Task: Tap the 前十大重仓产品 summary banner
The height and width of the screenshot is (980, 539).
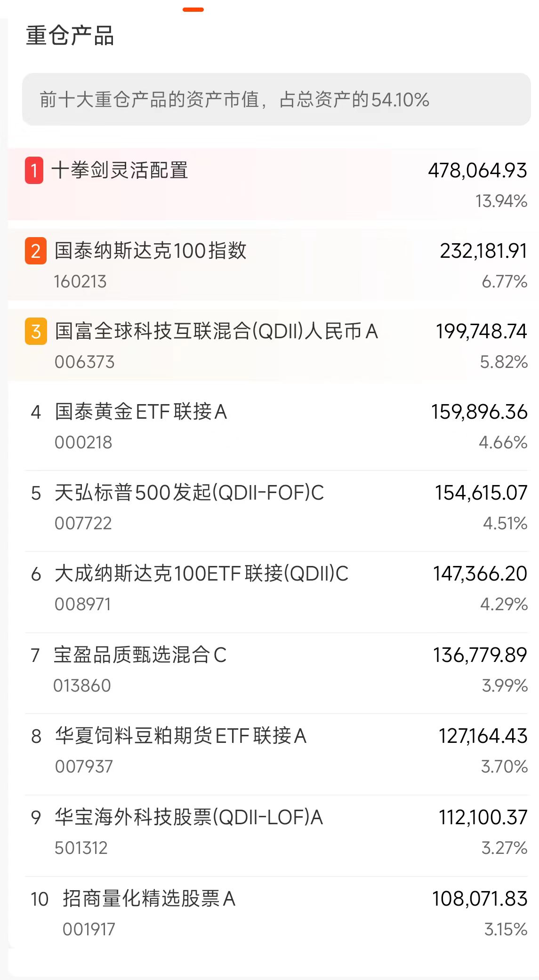Action: (x=276, y=99)
